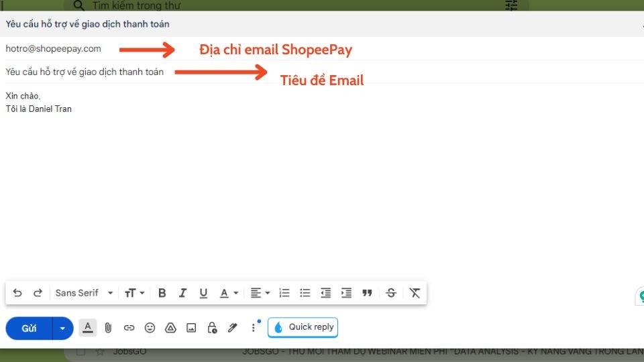
Task: Increase the indent level
Action: click(346, 293)
